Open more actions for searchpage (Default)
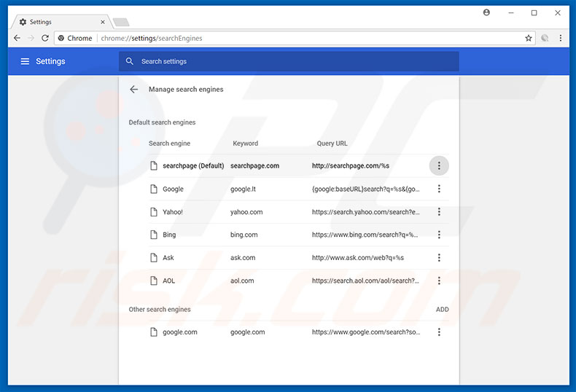Screen dimensions: 576x392 [x=439, y=166]
